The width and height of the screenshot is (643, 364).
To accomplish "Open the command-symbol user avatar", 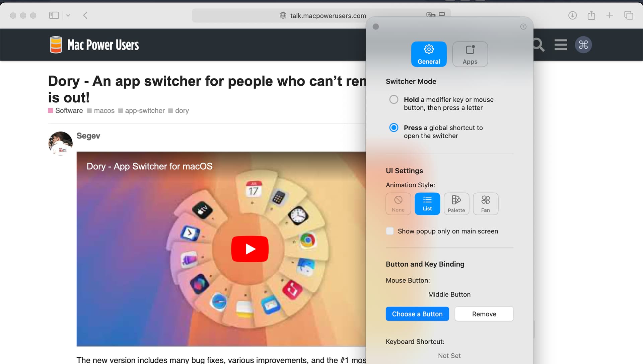I will coord(583,45).
